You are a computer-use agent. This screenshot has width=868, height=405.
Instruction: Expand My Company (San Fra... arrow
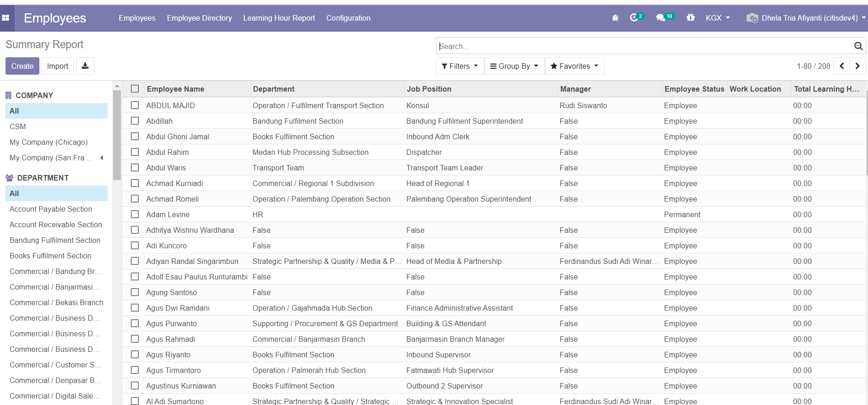pyautogui.click(x=102, y=158)
